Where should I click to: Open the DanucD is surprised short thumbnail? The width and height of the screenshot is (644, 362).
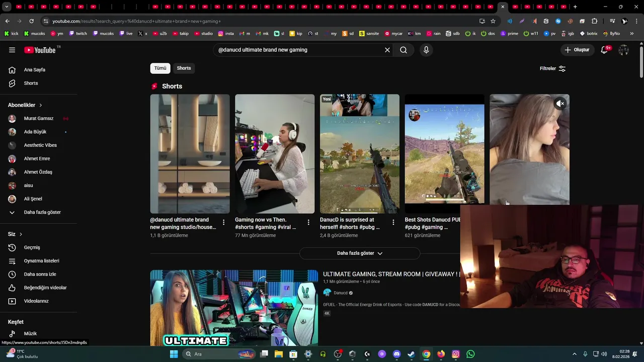[360, 154]
